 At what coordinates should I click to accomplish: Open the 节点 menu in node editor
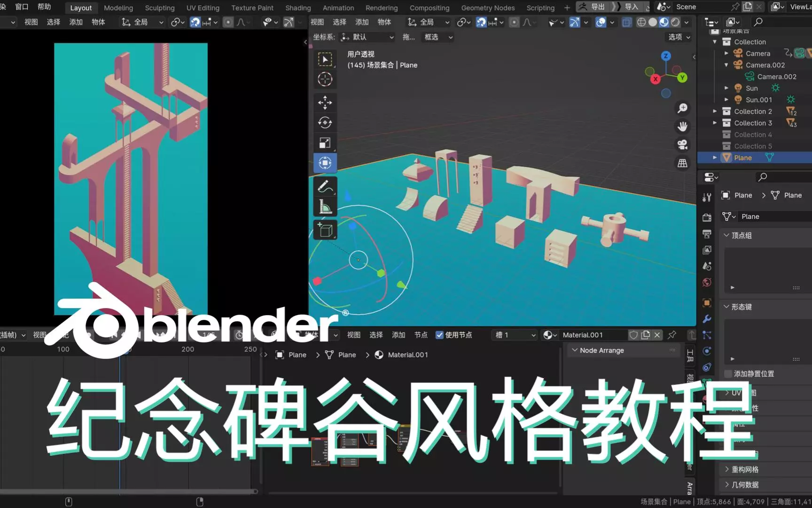(421, 335)
